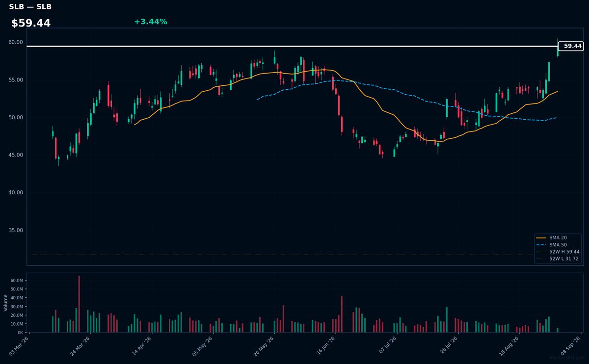Click the 07 Jul '26 date label
The height and width of the screenshot is (364, 589).
click(x=386, y=346)
